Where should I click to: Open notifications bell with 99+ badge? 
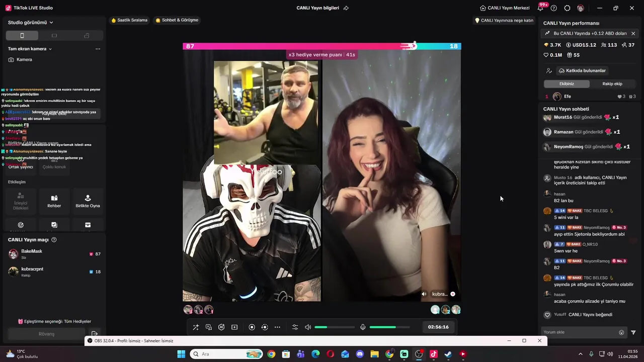click(541, 8)
